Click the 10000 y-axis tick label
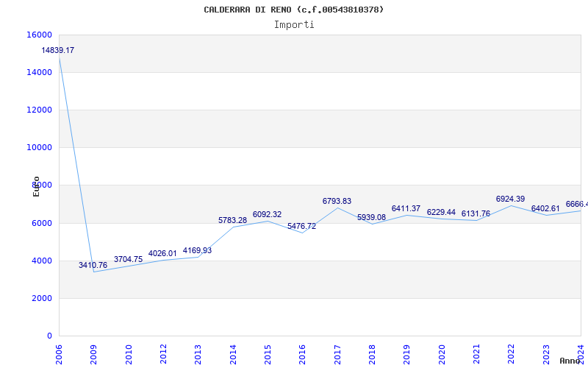Viewport: 588px width, 368px height. point(40,148)
